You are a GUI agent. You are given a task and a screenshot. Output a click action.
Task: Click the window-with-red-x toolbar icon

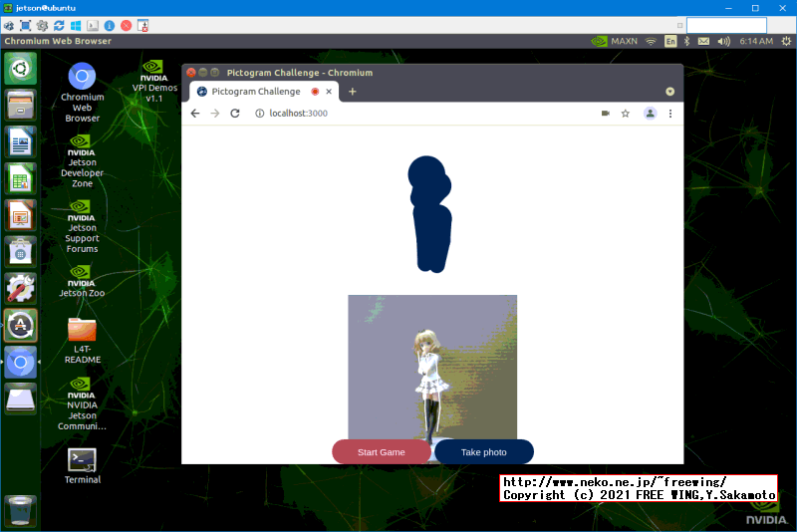click(142, 26)
